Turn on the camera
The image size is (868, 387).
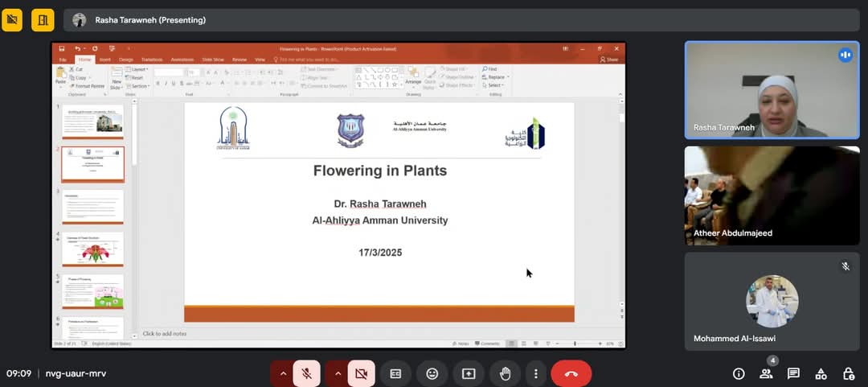tap(361, 373)
